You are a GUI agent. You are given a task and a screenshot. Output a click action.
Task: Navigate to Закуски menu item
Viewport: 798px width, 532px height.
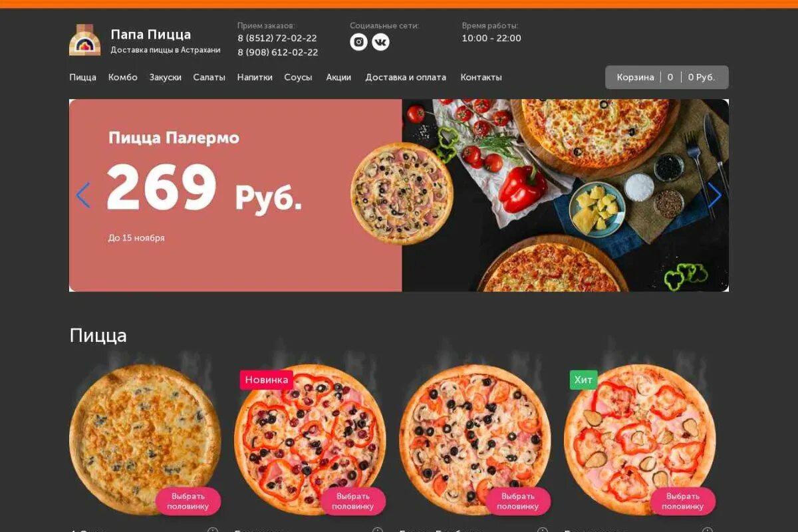166,77
